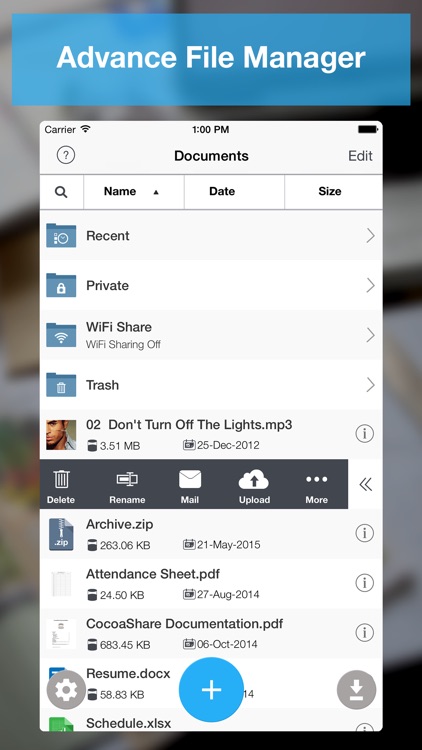Open Attendance Sheet.pdf file name
This screenshot has width=422, height=750.
coord(153,574)
